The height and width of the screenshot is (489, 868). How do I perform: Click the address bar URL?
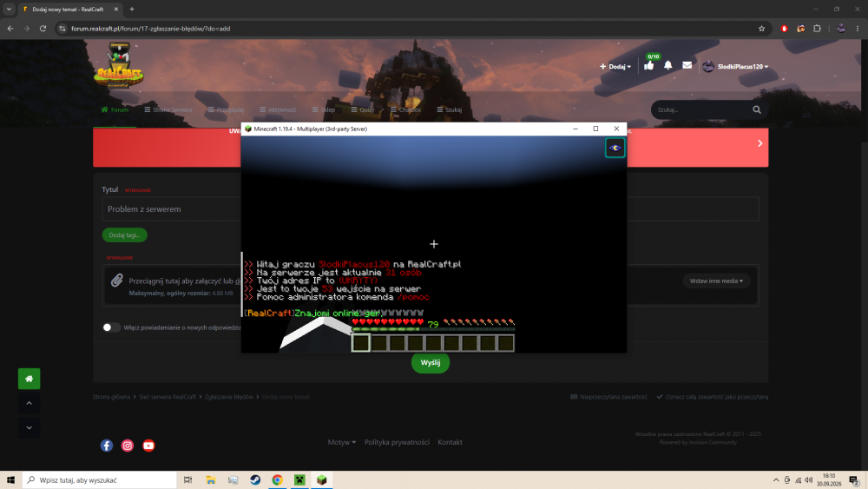point(150,29)
